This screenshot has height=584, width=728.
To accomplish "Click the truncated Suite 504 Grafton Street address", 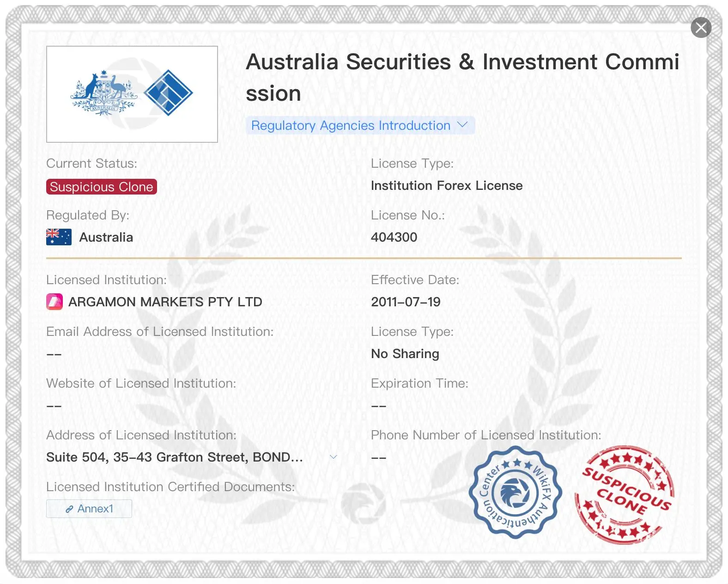I will [x=175, y=457].
